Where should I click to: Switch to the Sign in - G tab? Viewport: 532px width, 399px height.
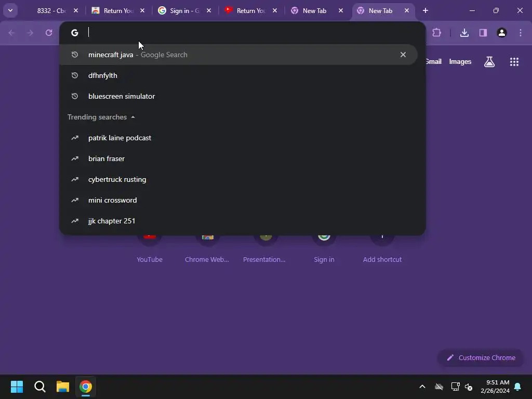click(184, 10)
